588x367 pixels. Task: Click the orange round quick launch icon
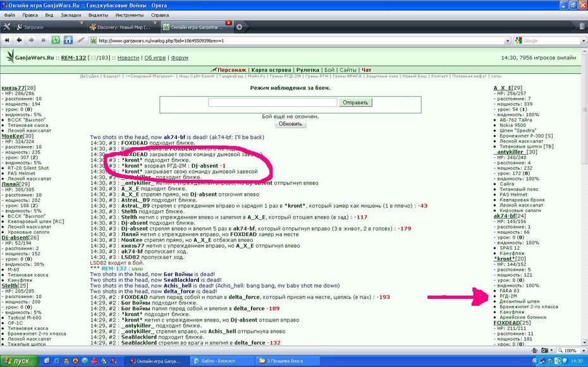click(75, 361)
